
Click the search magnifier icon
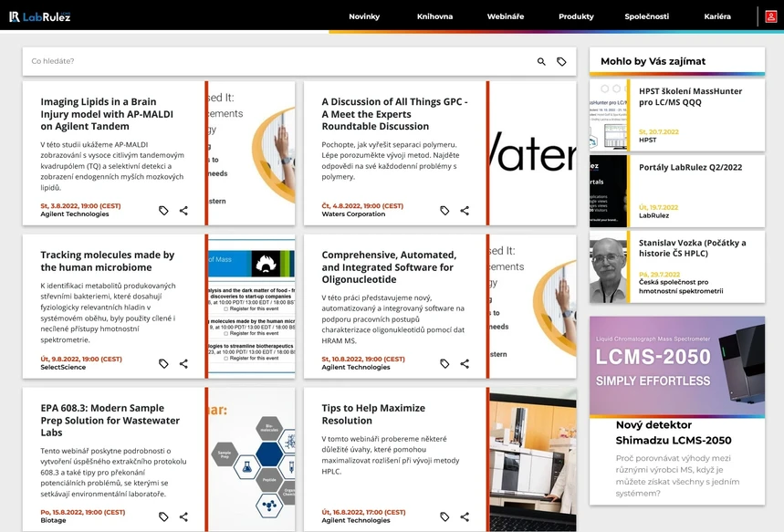(541, 61)
